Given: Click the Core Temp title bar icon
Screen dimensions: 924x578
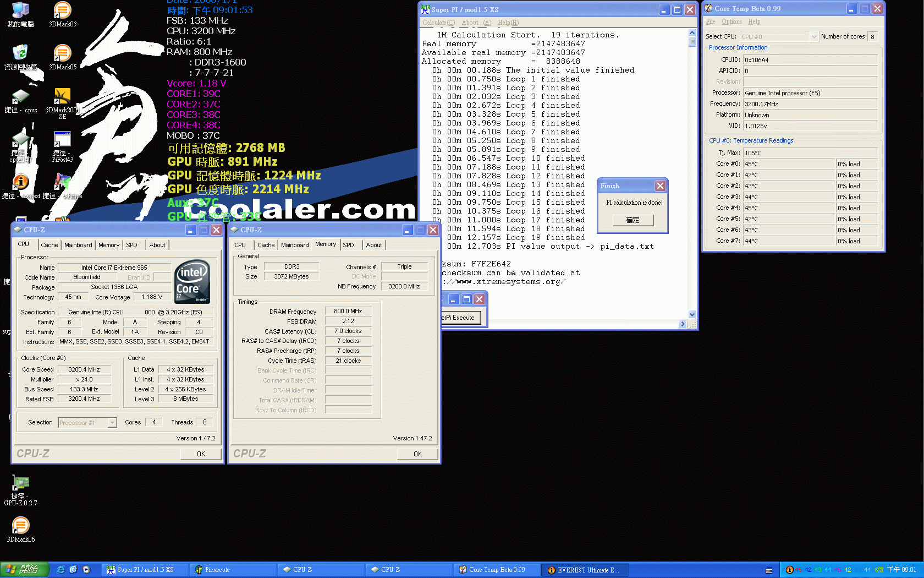Looking at the screenshot, I should (x=708, y=8).
